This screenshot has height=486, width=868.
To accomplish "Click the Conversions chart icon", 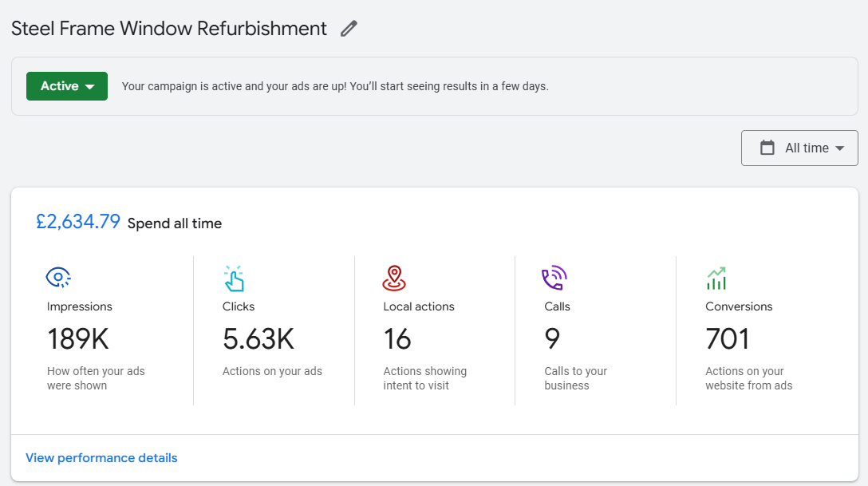I will (x=716, y=278).
